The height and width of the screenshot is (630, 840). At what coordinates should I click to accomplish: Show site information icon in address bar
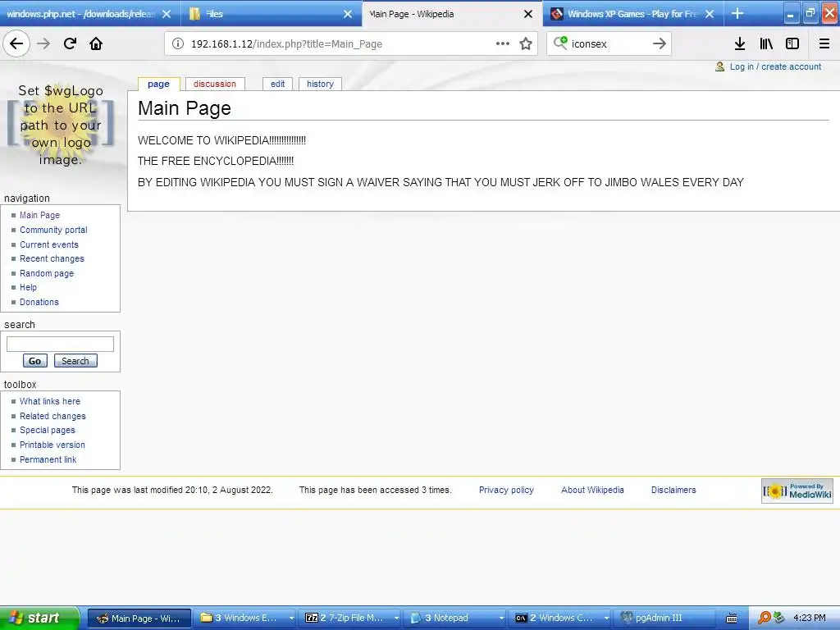[178, 43]
